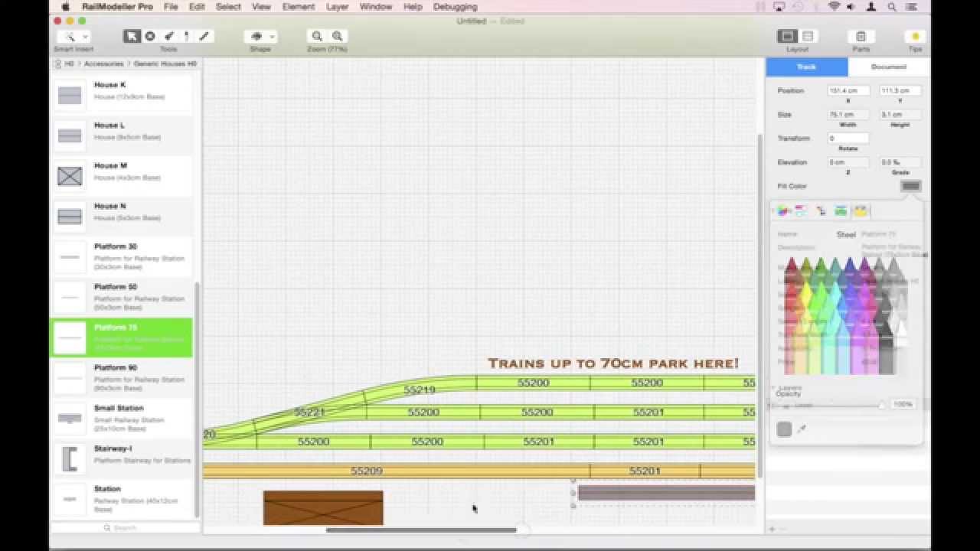Add a layer with plus button
This screenshot has height=551, width=980.
[x=772, y=529]
